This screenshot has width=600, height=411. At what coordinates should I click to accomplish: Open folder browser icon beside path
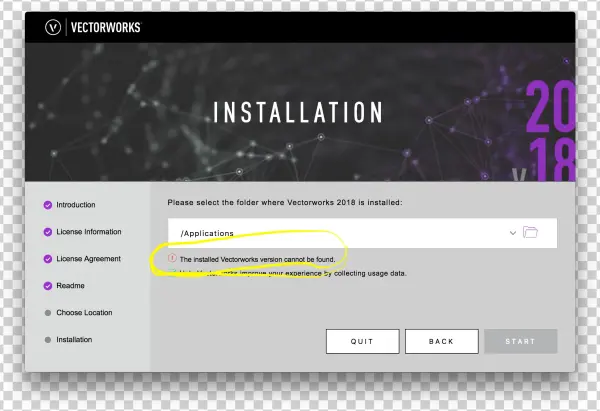[530, 232]
